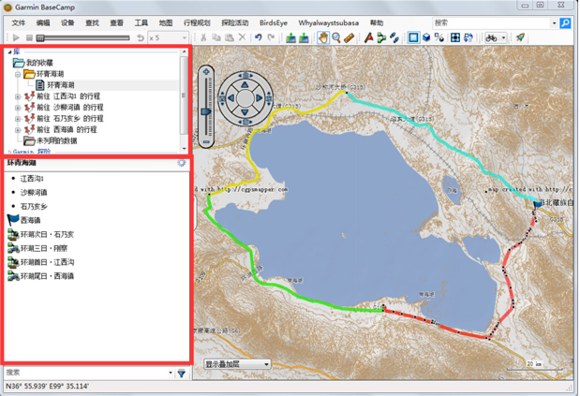Select 西海镇 waypoint in the list
Viewport: 580px width, 396px height.
pyautogui.click(x=30, y=220)
